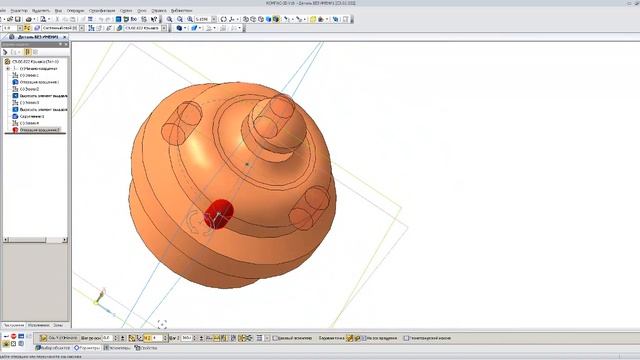Image resolution: width=640 pixels, height=360 pixels.
Task: Click the red highlighted cut feature on the model
Action: click(219, 213)
